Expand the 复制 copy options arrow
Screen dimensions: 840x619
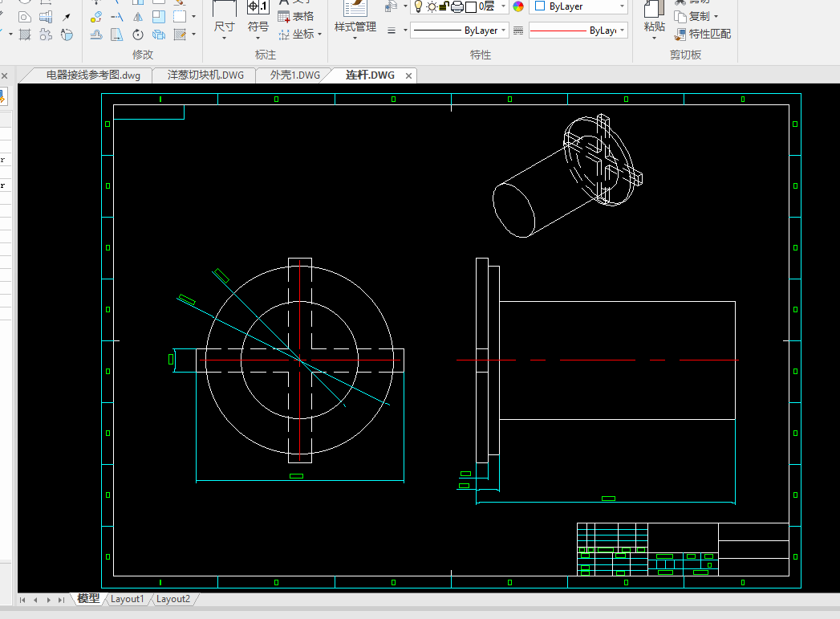click(716, 17)
